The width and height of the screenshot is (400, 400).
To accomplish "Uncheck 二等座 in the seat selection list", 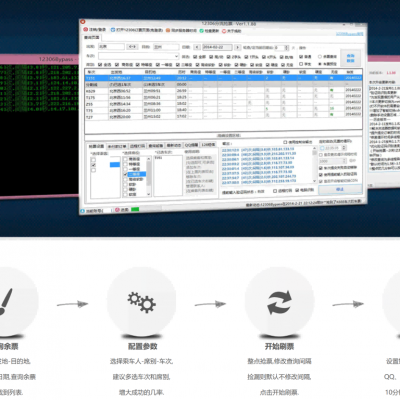I will (126, 174).
